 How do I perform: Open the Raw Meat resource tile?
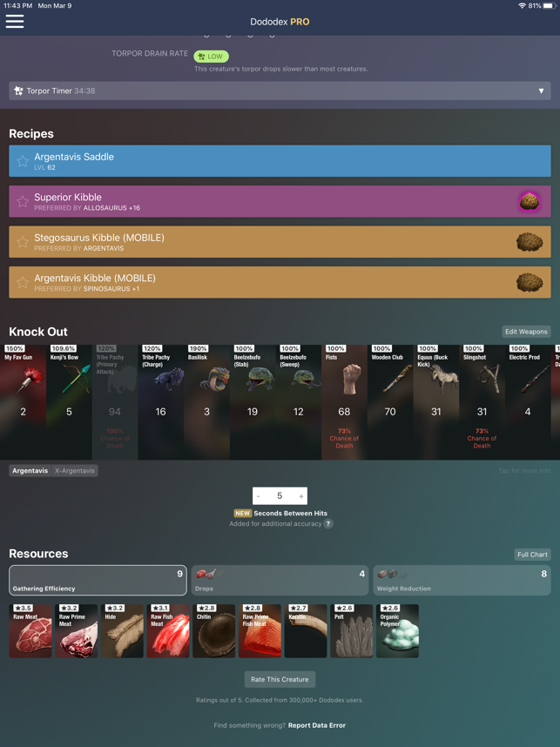[30, 631]
